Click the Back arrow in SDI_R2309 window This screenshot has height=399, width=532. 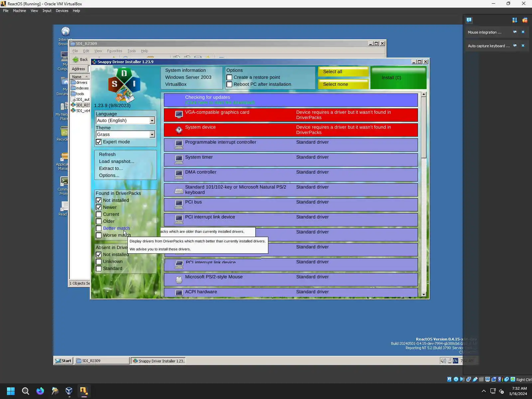pos(75,60)
